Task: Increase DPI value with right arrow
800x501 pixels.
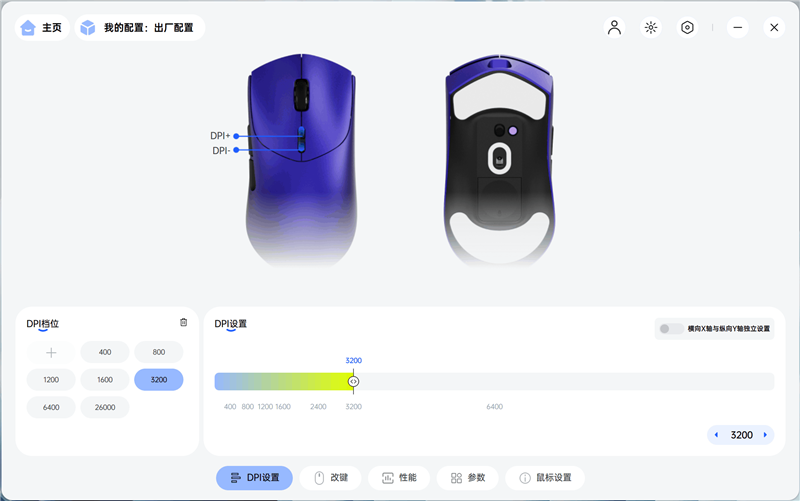Action: (x=765, y=435)
